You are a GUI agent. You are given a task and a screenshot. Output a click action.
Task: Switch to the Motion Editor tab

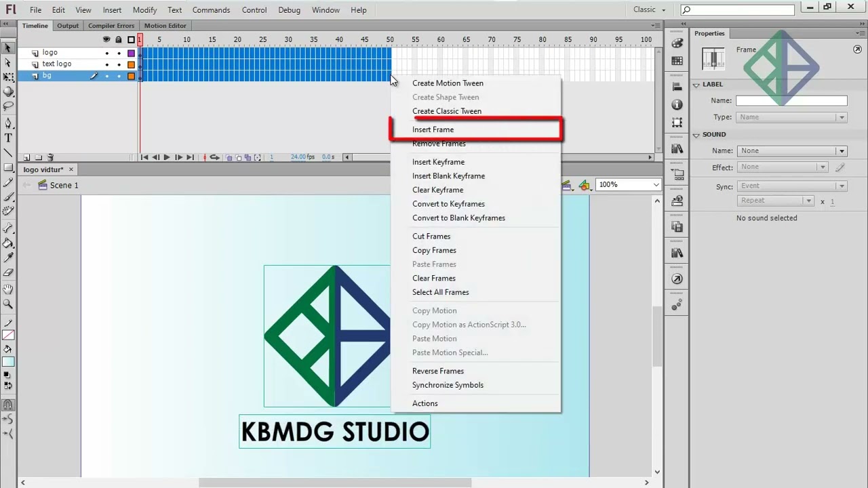point(165,26)
